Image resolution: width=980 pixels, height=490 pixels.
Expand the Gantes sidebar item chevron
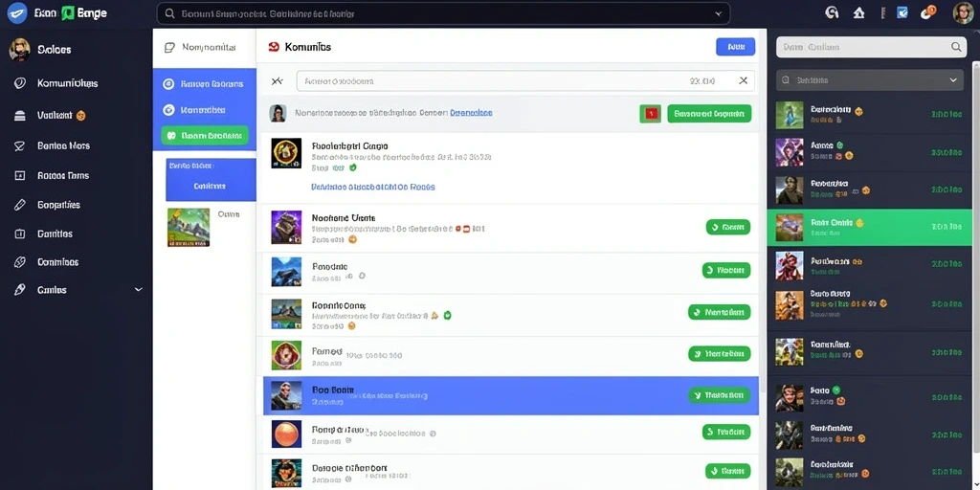(139, 290)
